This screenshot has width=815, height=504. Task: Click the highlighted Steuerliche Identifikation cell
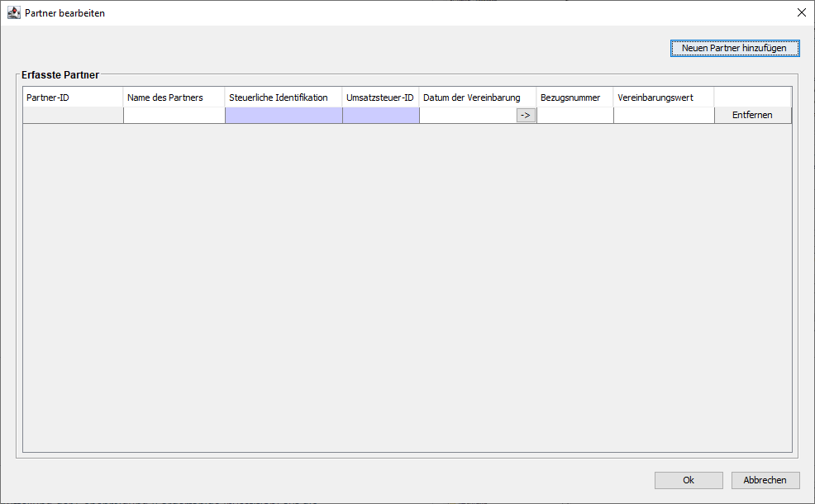(284, 116)
